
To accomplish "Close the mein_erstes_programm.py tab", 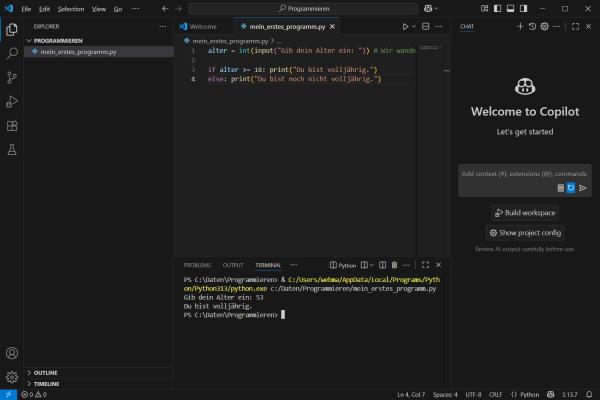I will pyautogui.click(x=333, y=26).
